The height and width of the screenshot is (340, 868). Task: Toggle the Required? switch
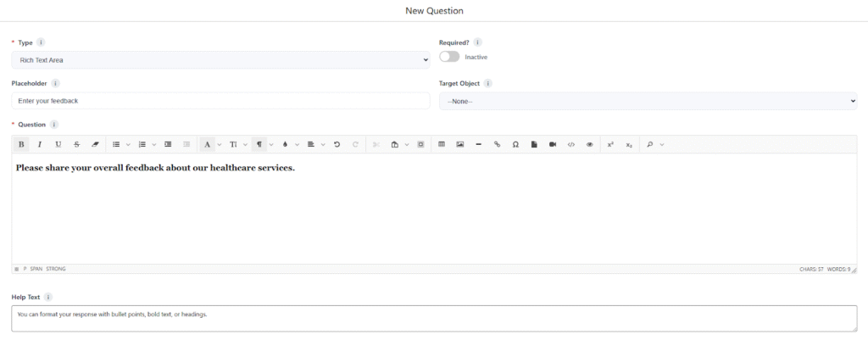449,57
